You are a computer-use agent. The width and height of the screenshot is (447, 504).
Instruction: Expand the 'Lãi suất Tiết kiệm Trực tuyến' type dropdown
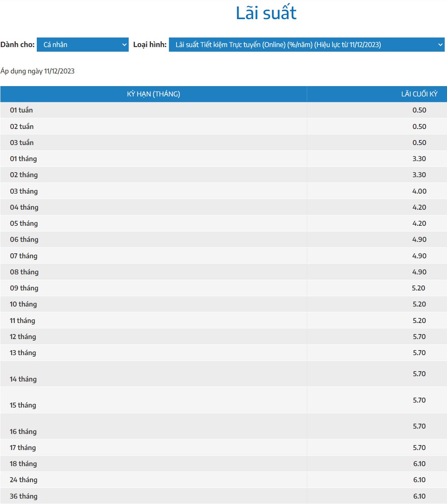[306, 45]
